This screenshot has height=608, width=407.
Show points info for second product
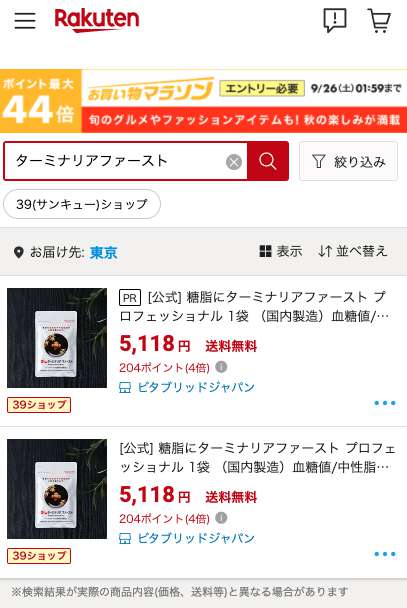221,518
